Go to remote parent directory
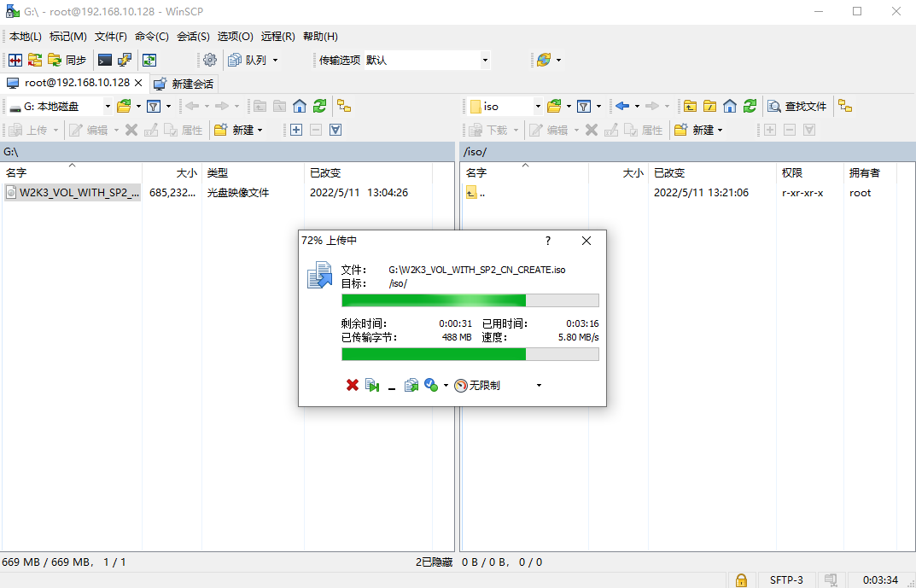Viewport: 916px width, 588px height. tap(690, 107)
